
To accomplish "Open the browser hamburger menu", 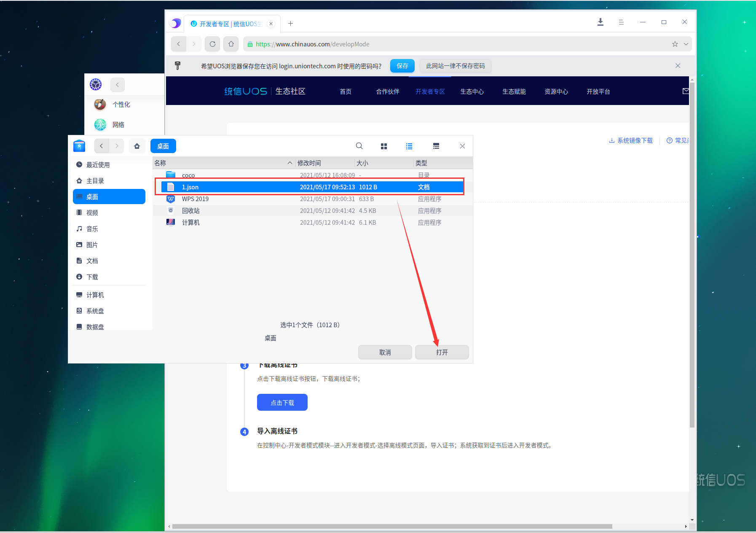I will coord(621,22).
